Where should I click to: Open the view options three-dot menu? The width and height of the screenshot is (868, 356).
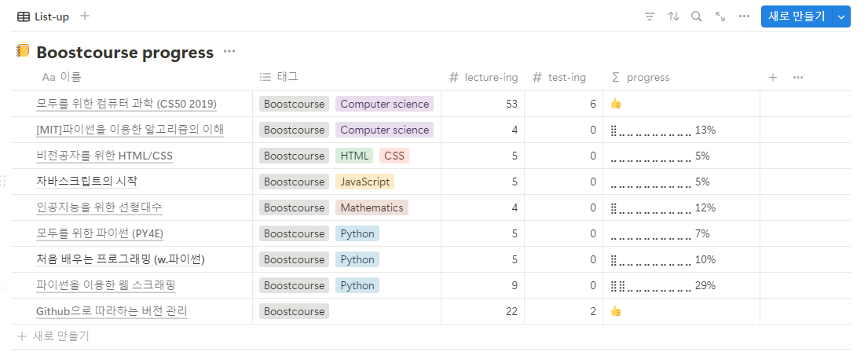744,17
